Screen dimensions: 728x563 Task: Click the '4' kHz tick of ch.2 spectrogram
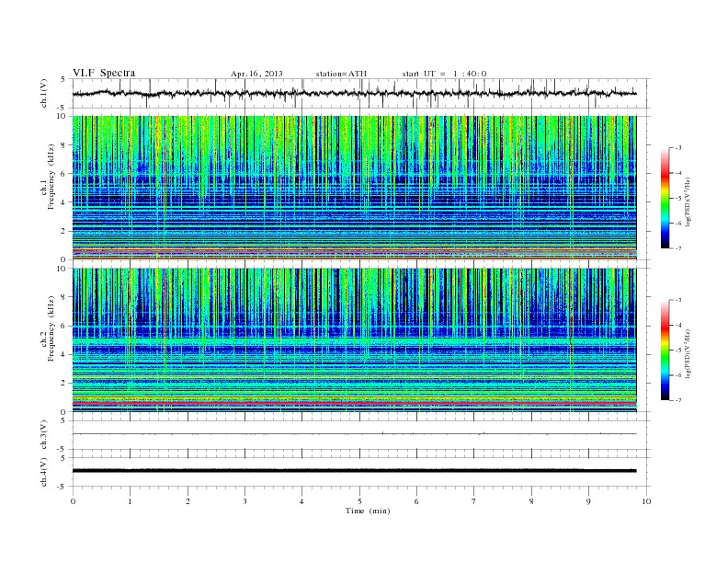63,354
